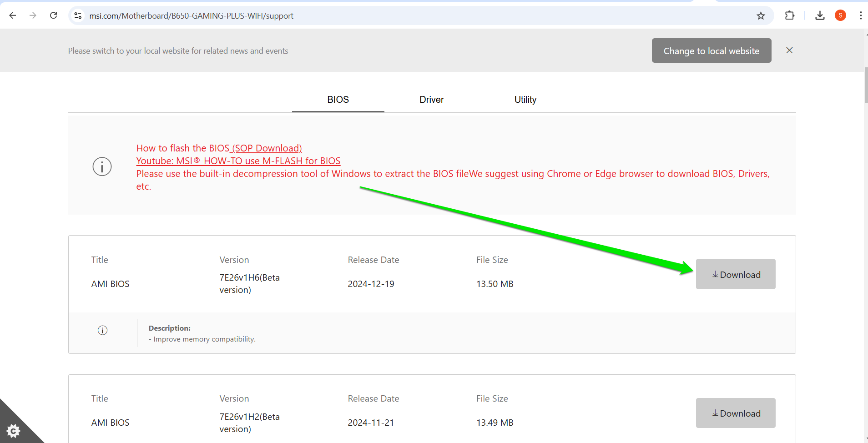Select the 7E26v1H6(Beta version) text
This screenshot has height=443, width=868.
pyautogui.click(x=249, y=284)
